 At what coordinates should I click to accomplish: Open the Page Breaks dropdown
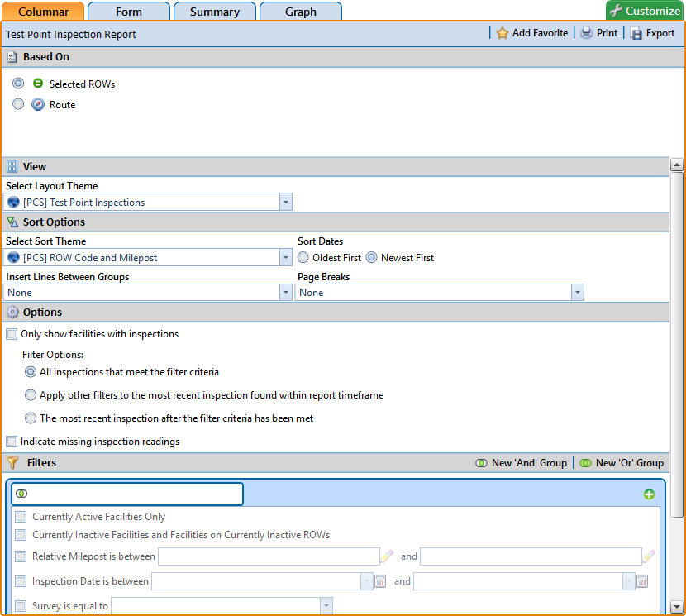click(x=578, y=292)
